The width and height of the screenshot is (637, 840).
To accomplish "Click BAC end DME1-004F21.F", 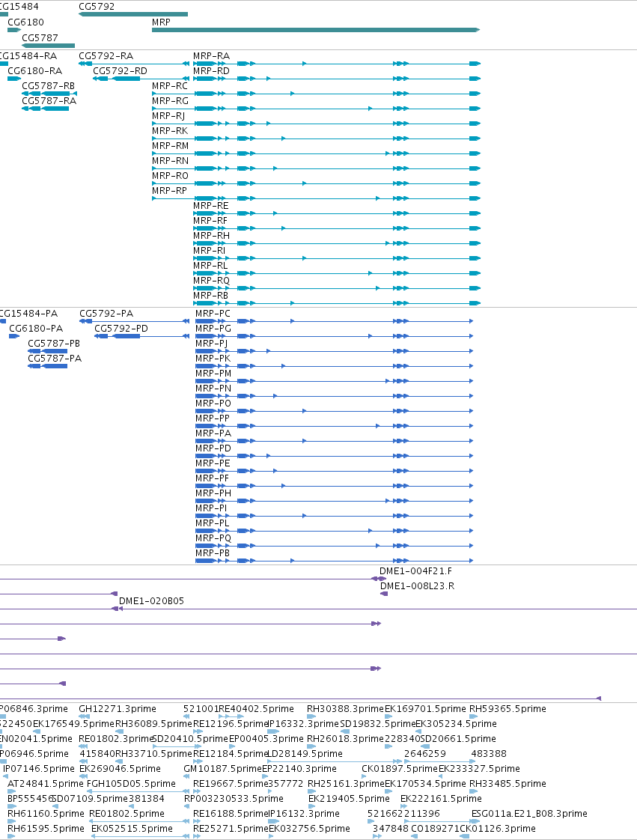I will pyautogui.click(x=415, y=572).
